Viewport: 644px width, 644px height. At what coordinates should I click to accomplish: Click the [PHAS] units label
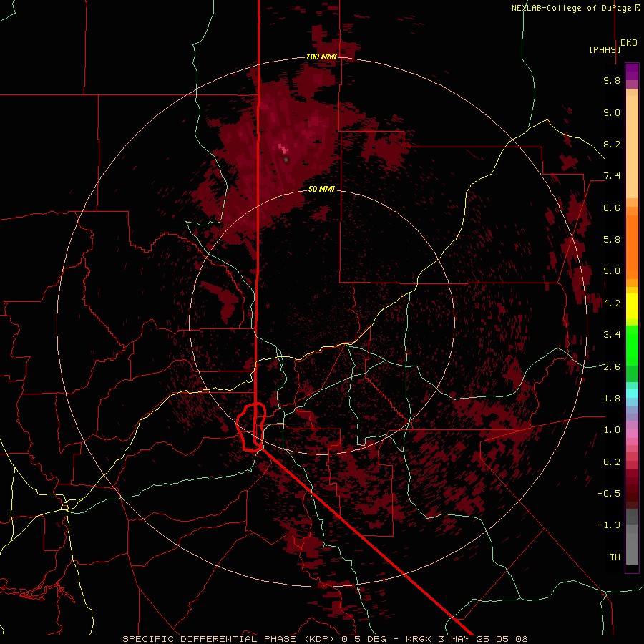(x=605, y=49)
